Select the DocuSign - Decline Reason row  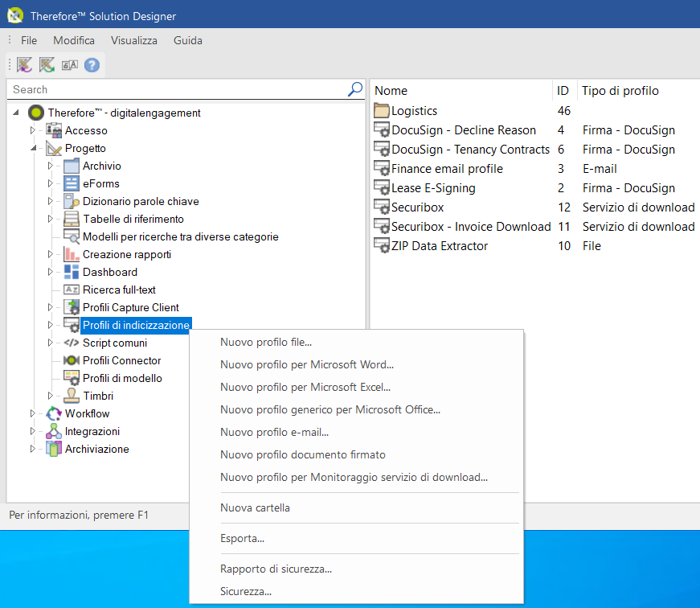click(x=536, y=130)
